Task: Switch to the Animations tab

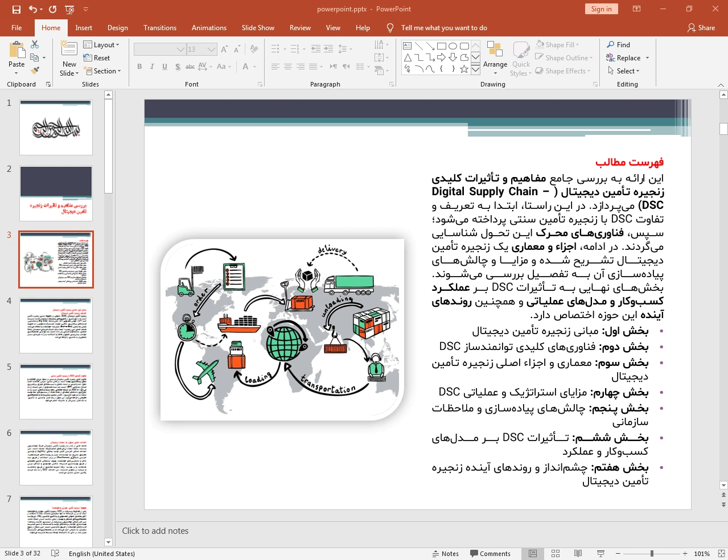Action: coord(209,28)
